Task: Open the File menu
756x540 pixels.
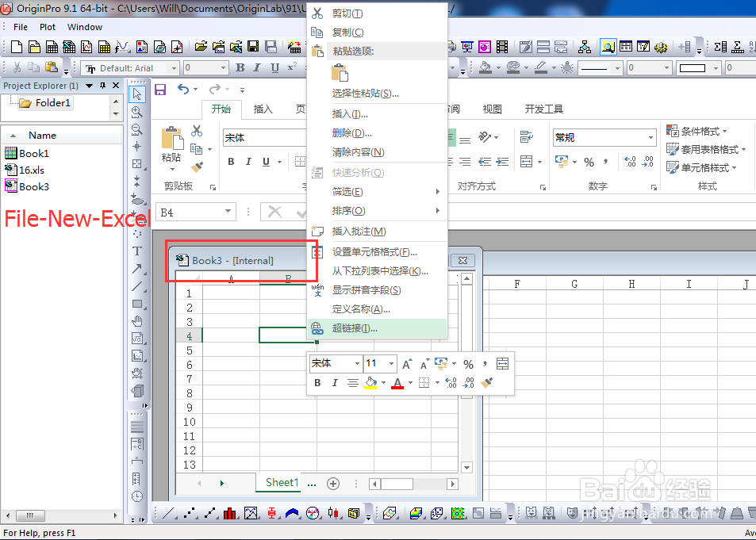Action: 21,27
